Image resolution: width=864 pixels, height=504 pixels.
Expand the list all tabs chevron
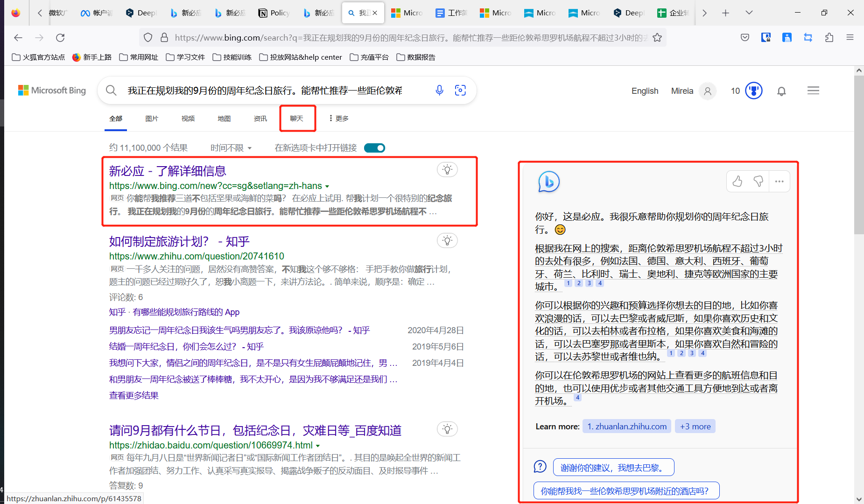(749, 13)
